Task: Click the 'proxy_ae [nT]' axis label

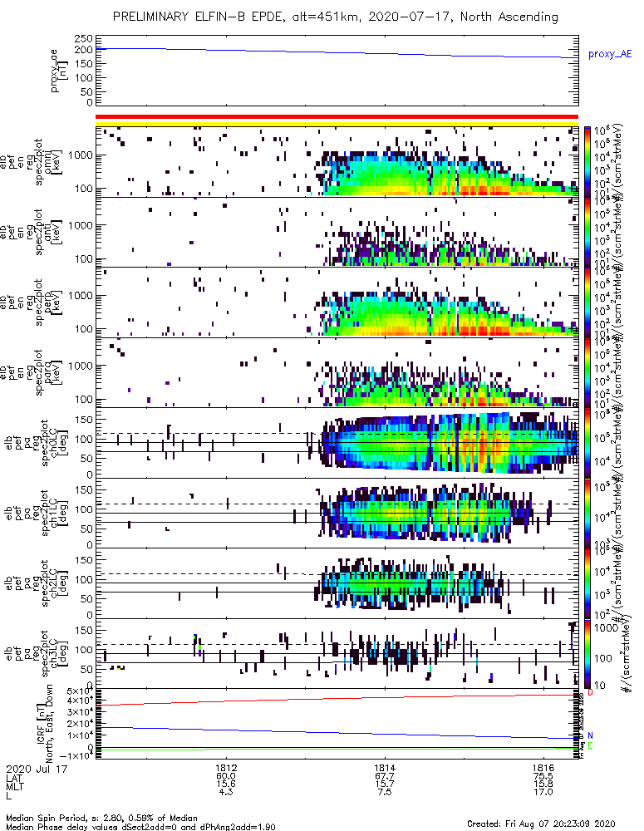Action: click(59, 71)
